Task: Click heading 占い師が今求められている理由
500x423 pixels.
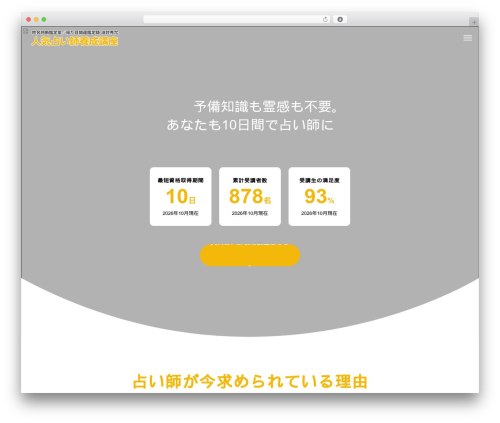Action: point(250,382)
